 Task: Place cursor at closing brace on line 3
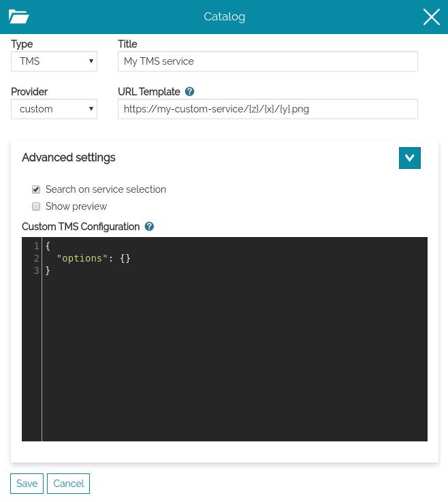[48, 271]
